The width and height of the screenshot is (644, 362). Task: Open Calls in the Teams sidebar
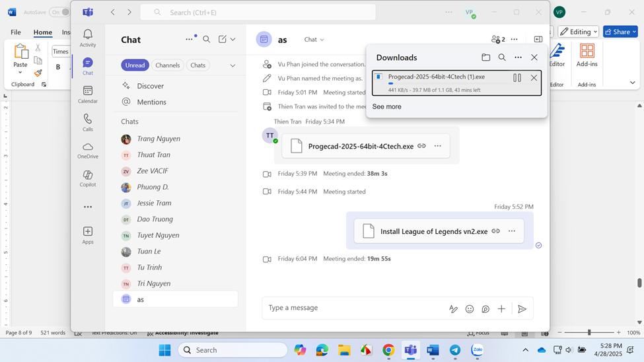click(88, 122)
